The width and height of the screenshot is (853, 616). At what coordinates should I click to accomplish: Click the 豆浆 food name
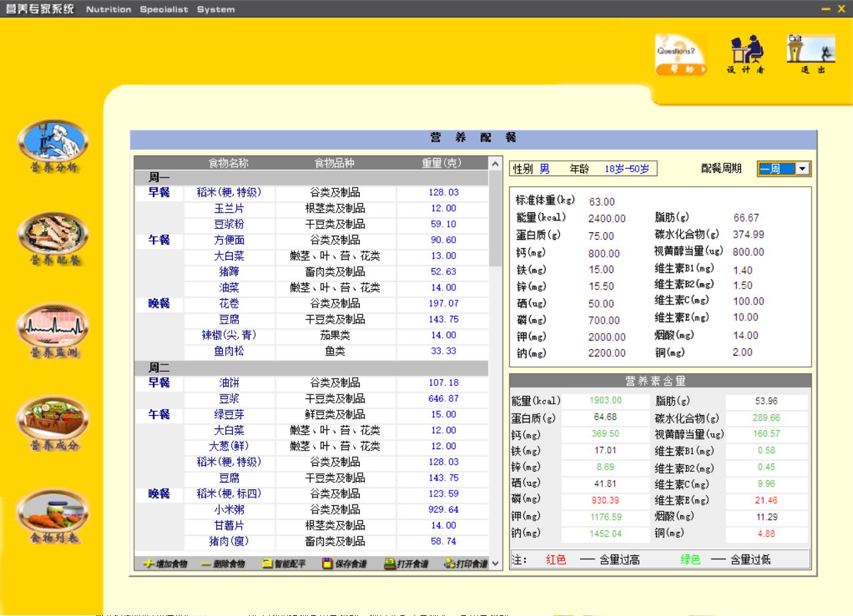click(x=228, y=399)
